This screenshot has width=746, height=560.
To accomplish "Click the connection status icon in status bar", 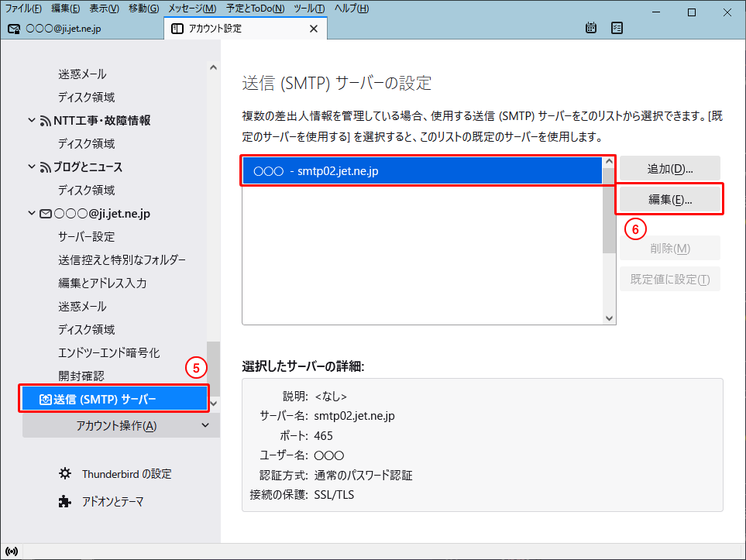I will coord(12,551).
